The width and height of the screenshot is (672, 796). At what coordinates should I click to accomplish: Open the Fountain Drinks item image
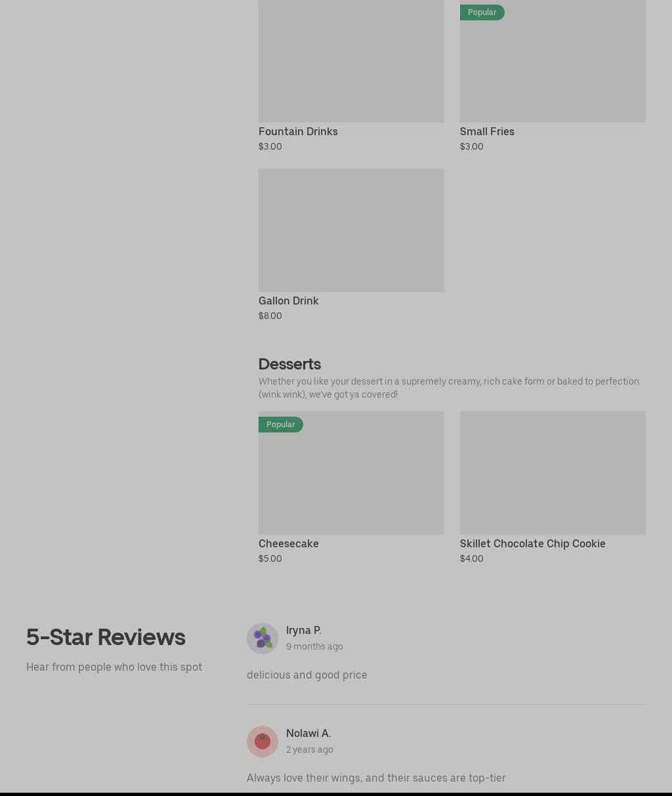(x=351, y=61)
